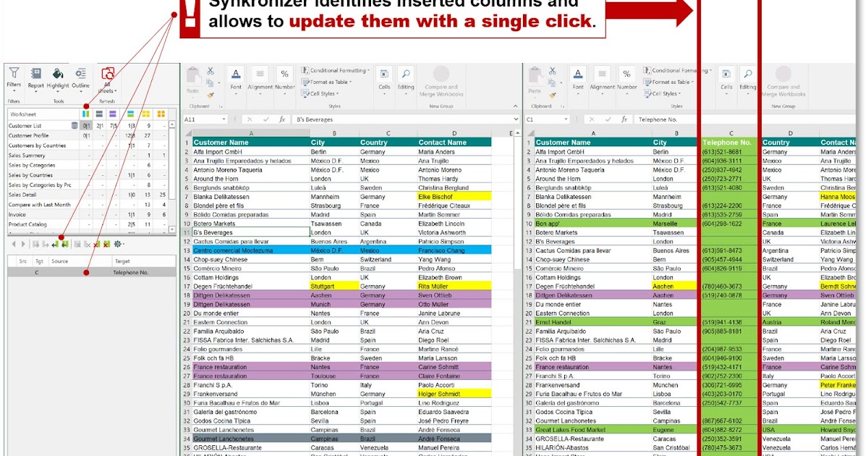Click column C header in the right workbook
Screen dimensions: 868x456
[731, 133]
